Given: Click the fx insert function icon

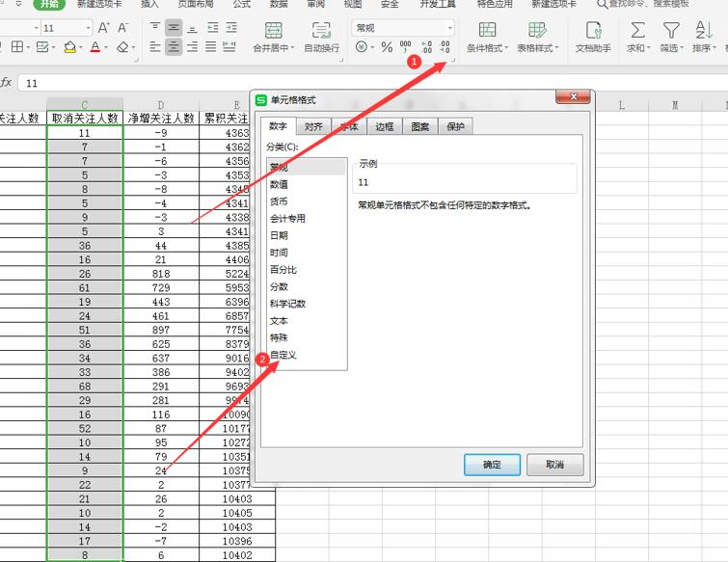Looking at the screenshot, I should click(x=6, y=83).
